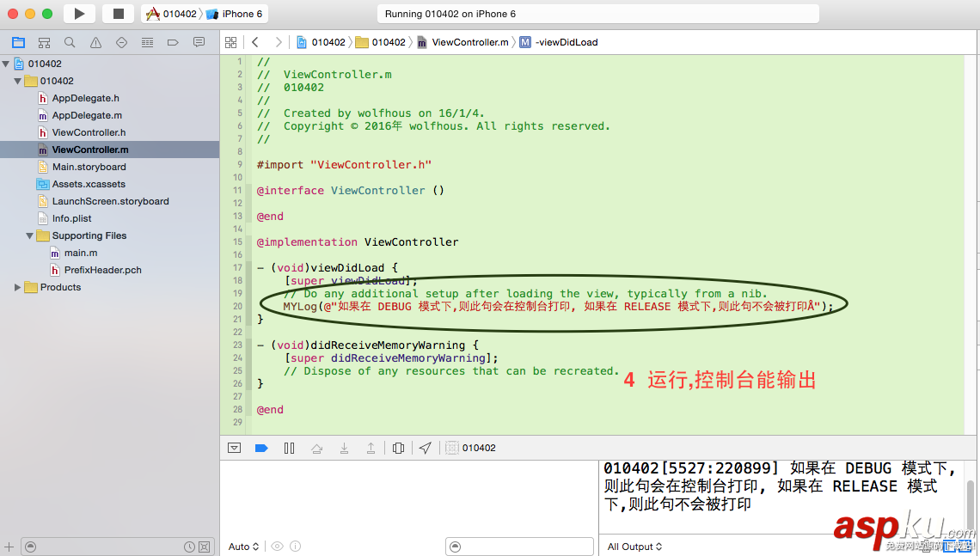Collapse the 010402 project tree
Image resolution: width=980 pixels, height=556 pixels.
[x=6, y=64]
